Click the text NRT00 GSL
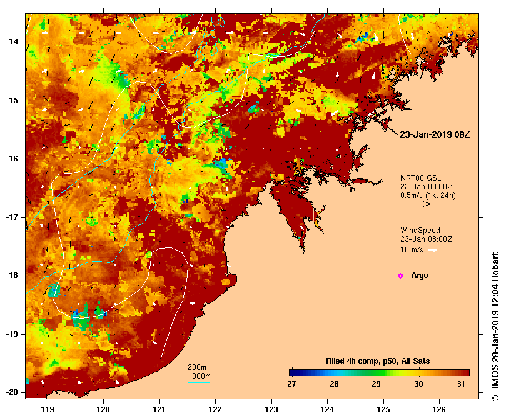This screenshot has height=420, width=506. [x=420, y=177]
